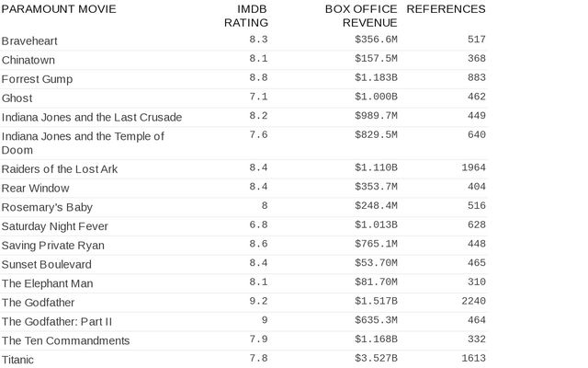Select The Elephant Man's references value 310
The height and width of the screenshot is (368, 588).
point(475,282)
